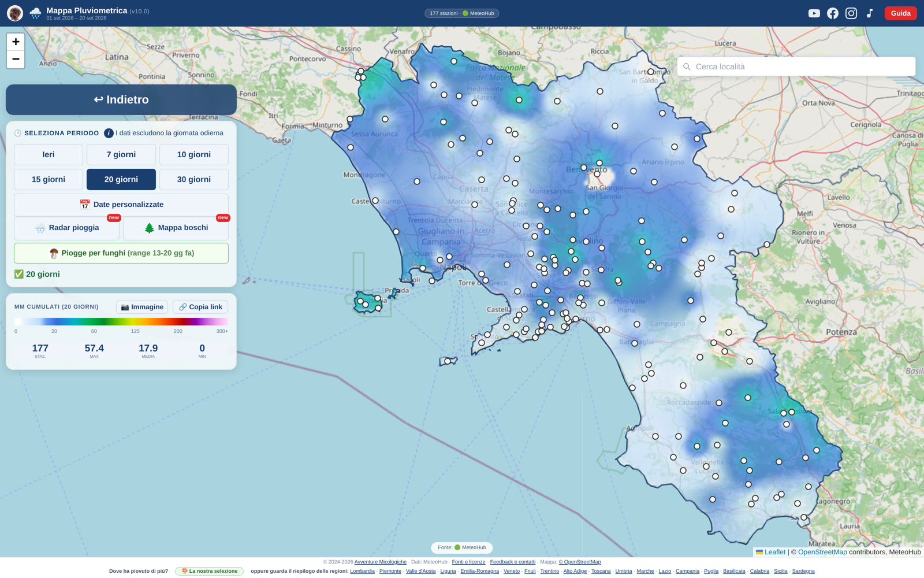Open Valle d'Aosta region summary
The image size is (924, 578).
point(420,571)
